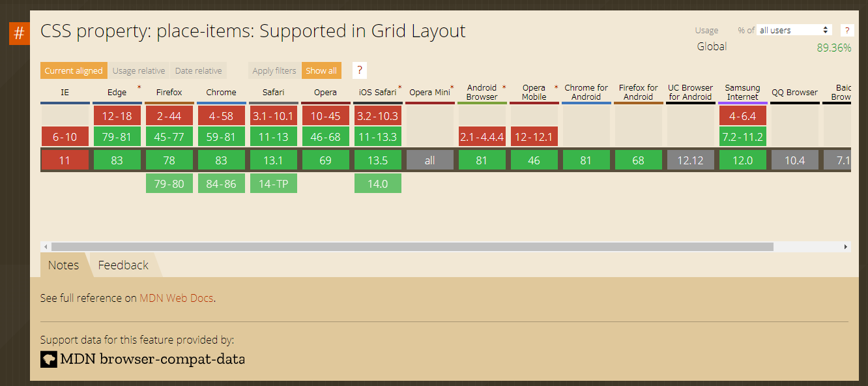Viewport: 868px width, 386px height.
Task: Click the Opera Mobile column header
Action: (534, 93)
